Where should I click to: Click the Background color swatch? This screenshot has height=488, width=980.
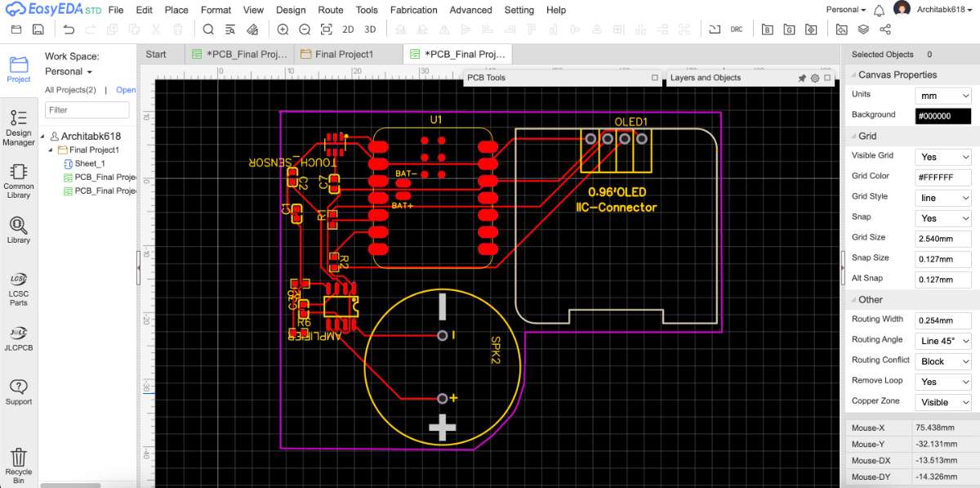pyautogui.click(x=943, y=115)
